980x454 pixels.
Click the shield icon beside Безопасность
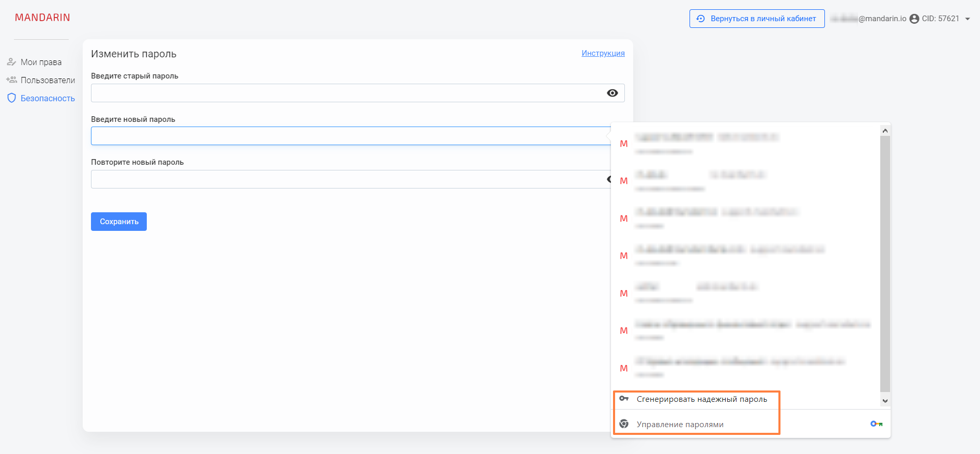coord(11,98)
